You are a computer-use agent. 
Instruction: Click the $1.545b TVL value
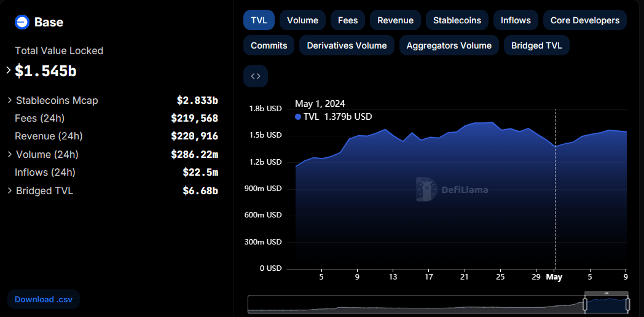coord(45,71)
